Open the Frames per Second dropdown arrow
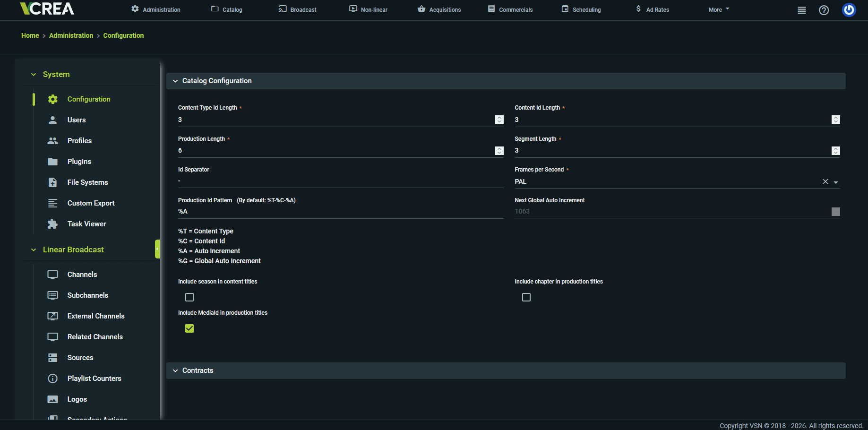The height and width of the screenshot is (430, 868). [836, 182]
